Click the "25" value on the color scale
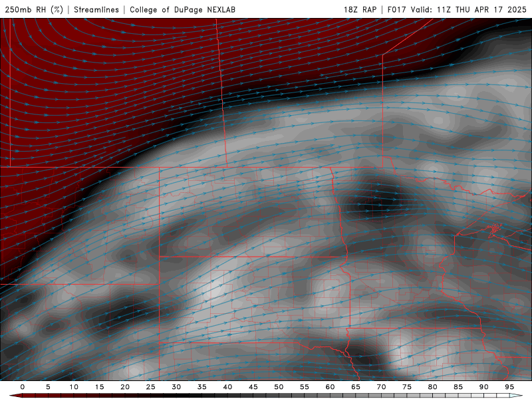 (x=151, y=387)
